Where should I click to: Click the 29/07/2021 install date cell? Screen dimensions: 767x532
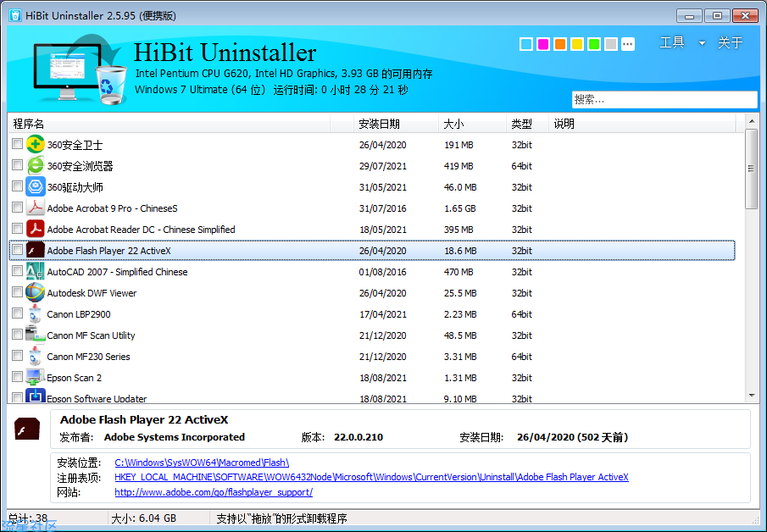click(382, 166)
